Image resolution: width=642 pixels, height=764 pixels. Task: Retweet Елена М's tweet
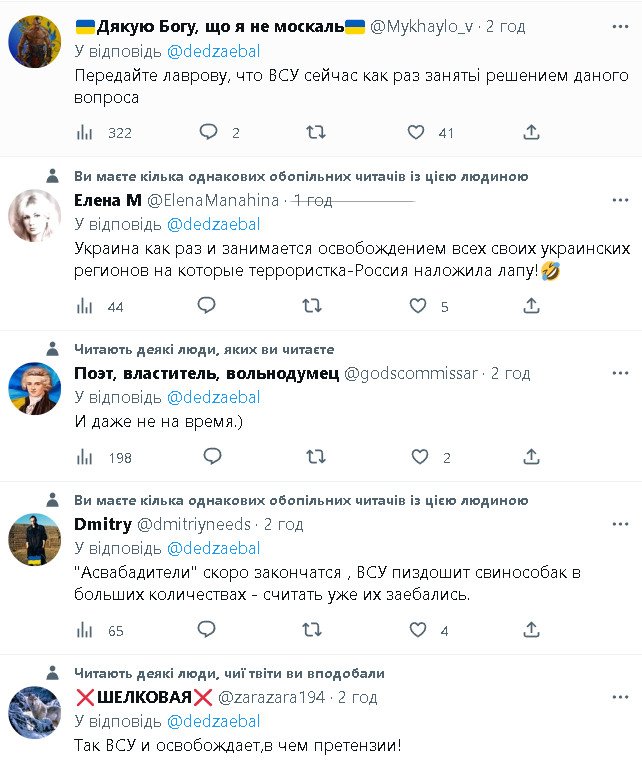[x=315, y=306]
